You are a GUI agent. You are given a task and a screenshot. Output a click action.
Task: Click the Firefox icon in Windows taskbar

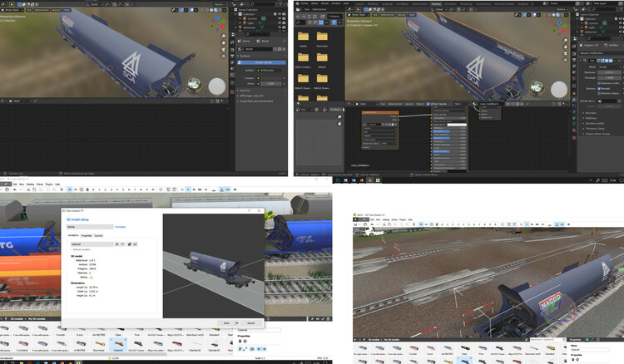point(362,180)
